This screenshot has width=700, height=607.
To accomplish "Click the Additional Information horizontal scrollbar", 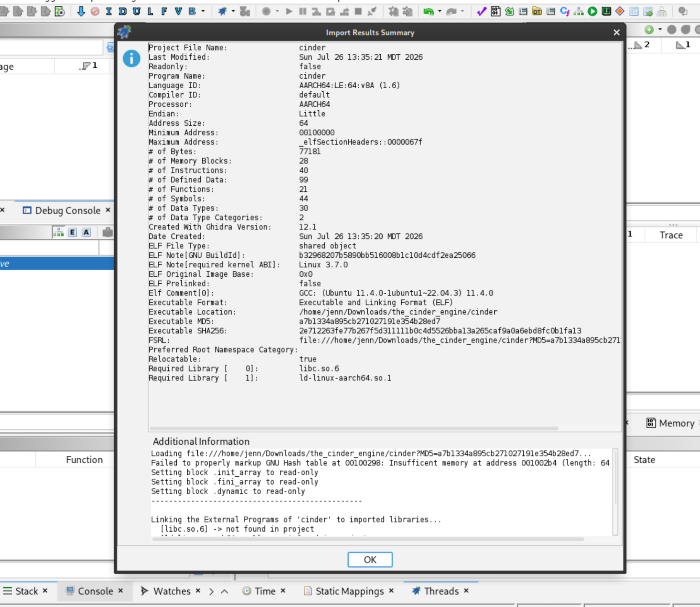I will [368, 539].
